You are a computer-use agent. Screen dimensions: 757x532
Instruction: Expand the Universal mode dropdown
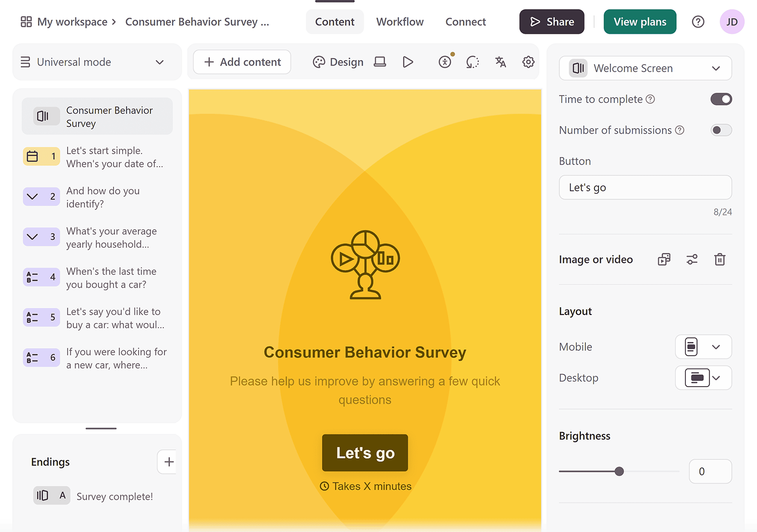pos(97,62)
